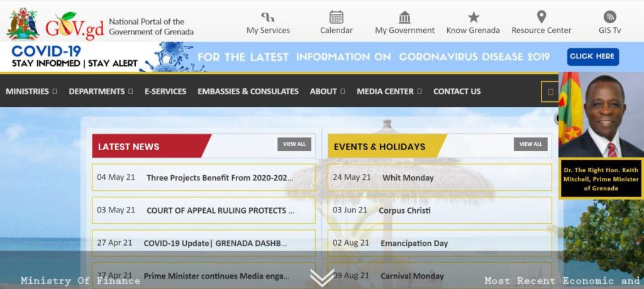Select the My Government building icon
This screenshot has height=289, width=644.
click(x=404, y=17)
